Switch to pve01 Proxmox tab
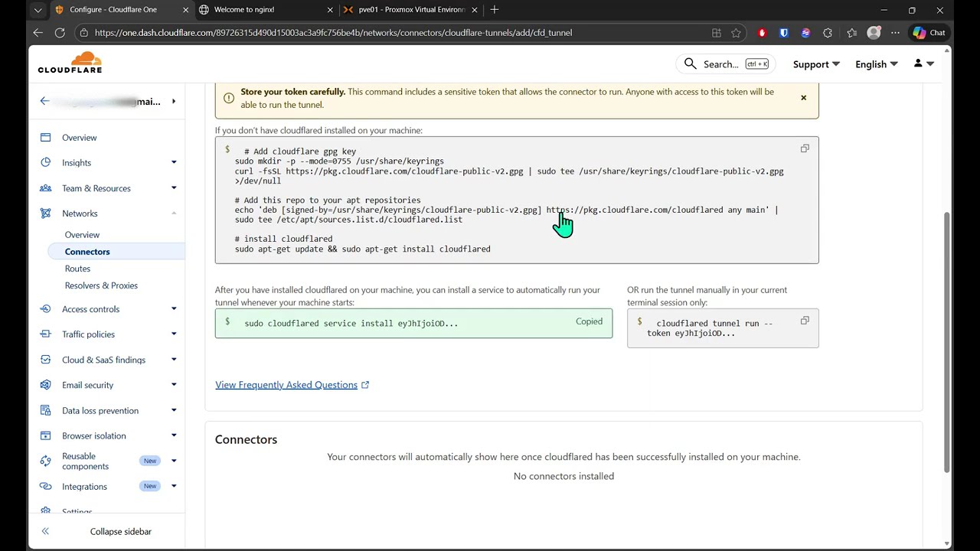This screenshot has width=980, height=551. (x=411, y=10)
